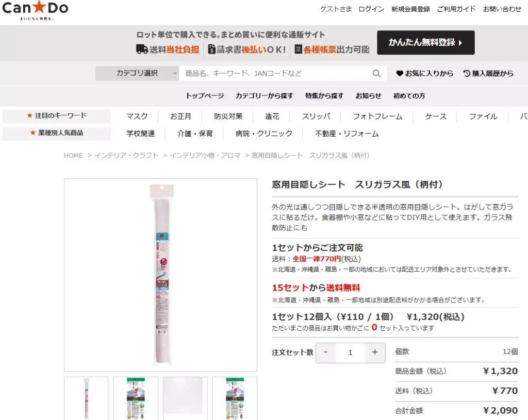Expand the カテゴリ選択 dropdown
The width and height of the screenshot is (528, 420).
137,74
